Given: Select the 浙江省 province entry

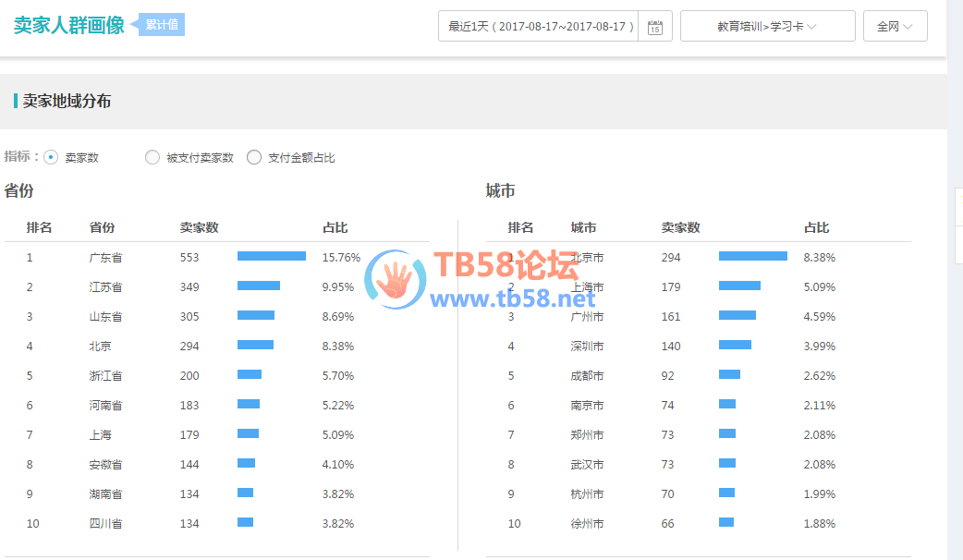Looking at the screenshot, I should pyautogui.click(x=105, y=376).
